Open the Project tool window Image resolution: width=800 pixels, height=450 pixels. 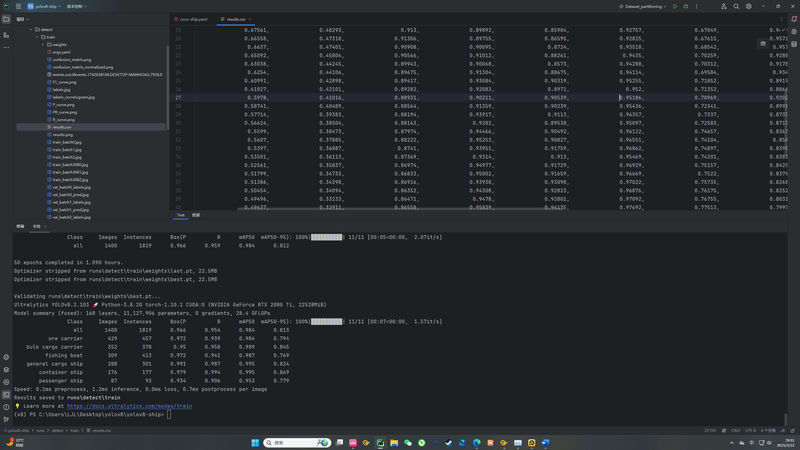pos(6,19)
